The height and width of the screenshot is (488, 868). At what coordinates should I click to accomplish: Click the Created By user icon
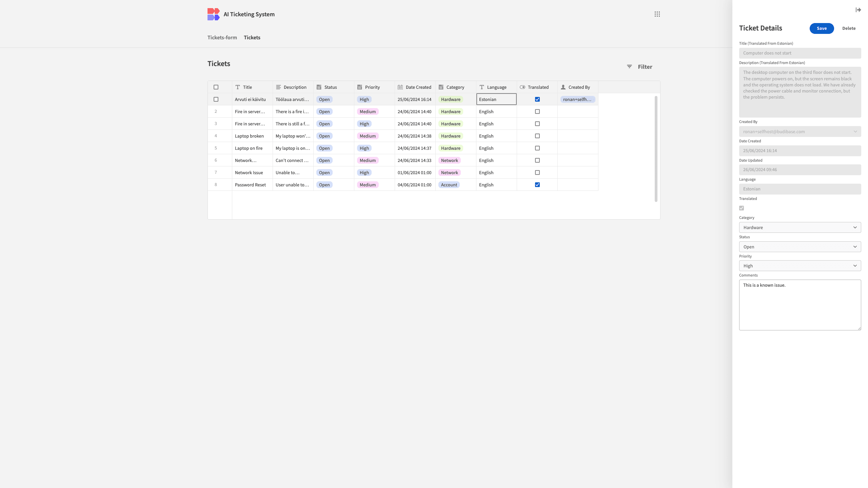[563, 87]
